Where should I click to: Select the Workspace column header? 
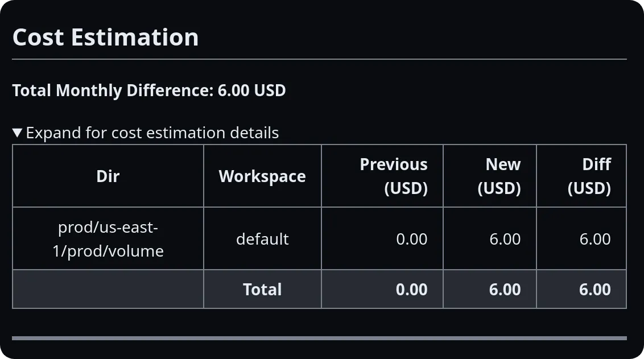(262, 176)
